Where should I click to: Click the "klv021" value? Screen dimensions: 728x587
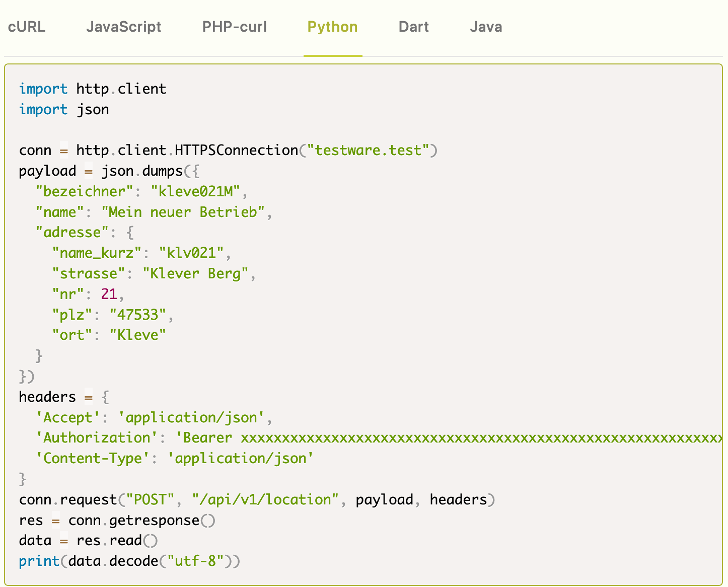(x=191, y=253)
